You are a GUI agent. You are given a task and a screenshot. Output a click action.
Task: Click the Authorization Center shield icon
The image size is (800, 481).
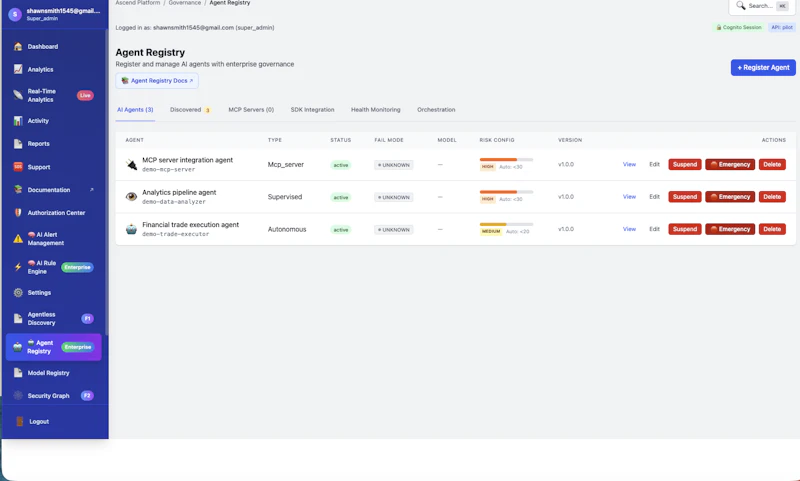[x=18, y=213]
